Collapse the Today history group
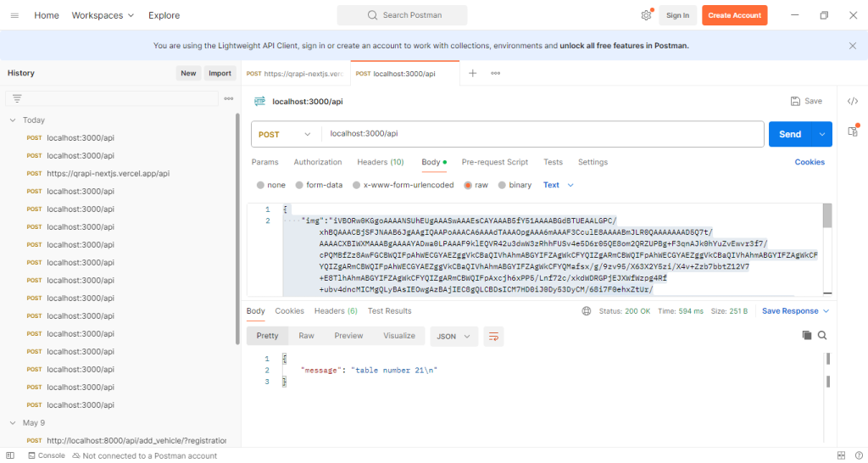 13,120
